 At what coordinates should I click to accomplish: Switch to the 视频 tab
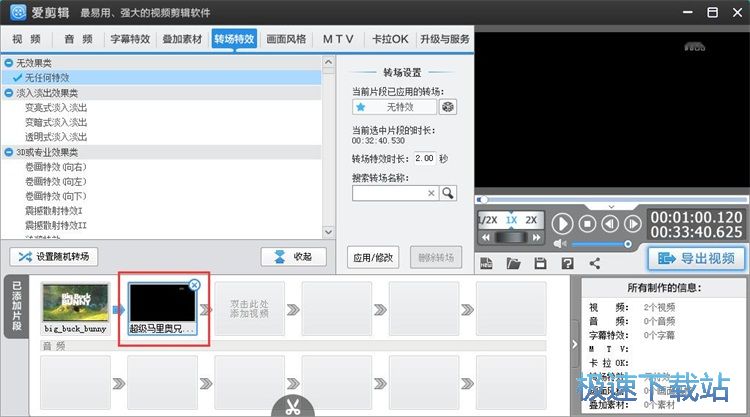(26, 39)
